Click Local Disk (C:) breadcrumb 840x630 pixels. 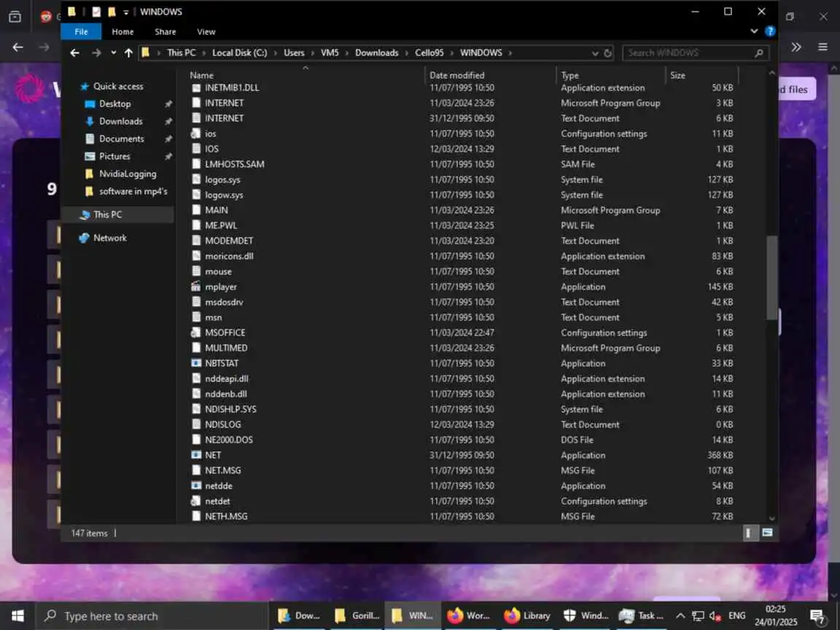(239, 52)
